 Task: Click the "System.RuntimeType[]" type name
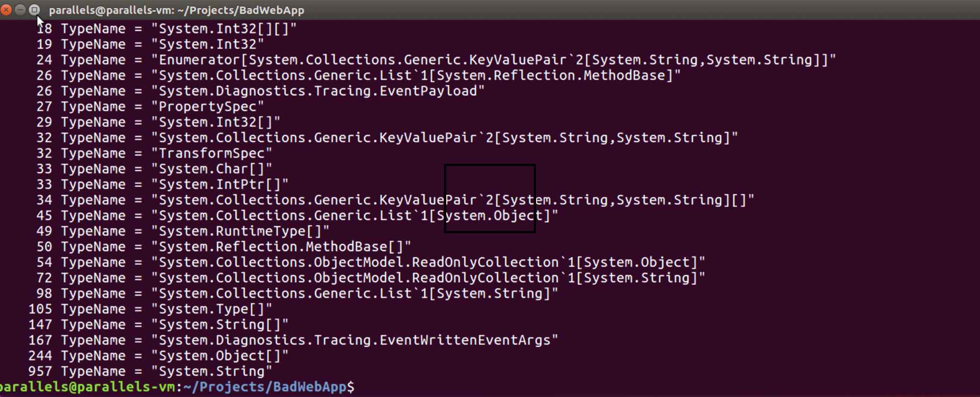240,231
